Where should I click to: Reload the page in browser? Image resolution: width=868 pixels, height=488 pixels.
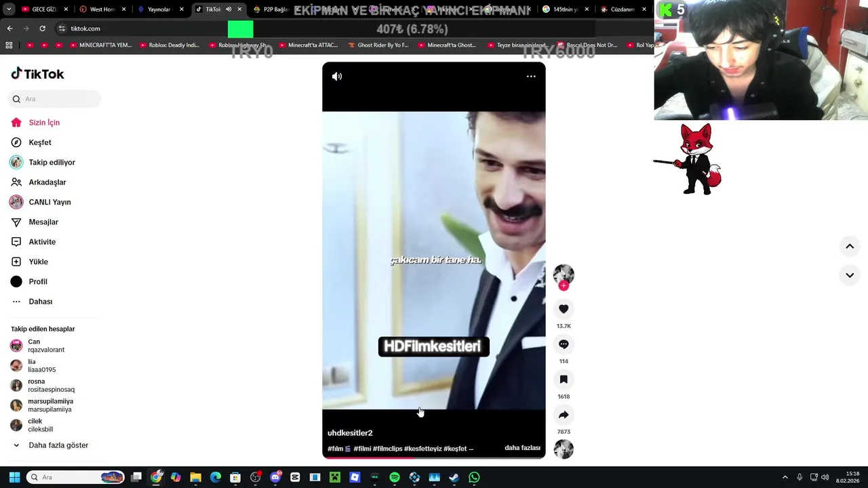click(x=42, y=28)
